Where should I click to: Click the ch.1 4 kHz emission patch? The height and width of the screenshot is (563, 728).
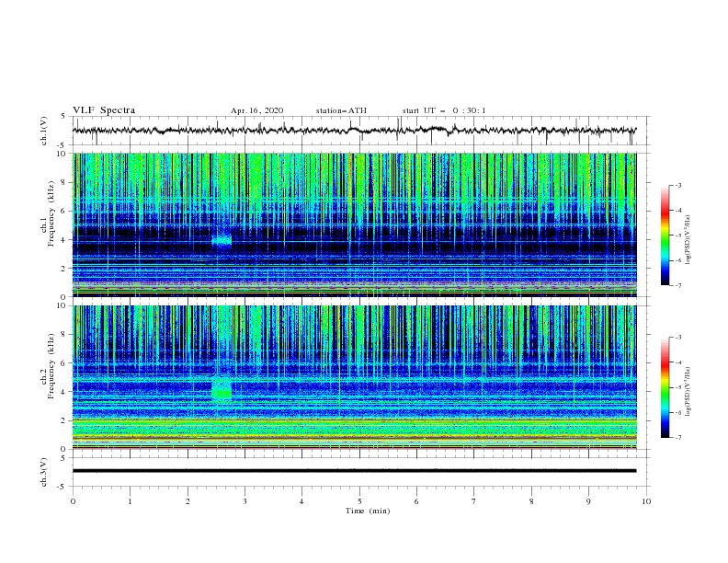click(x=222, y=241)
